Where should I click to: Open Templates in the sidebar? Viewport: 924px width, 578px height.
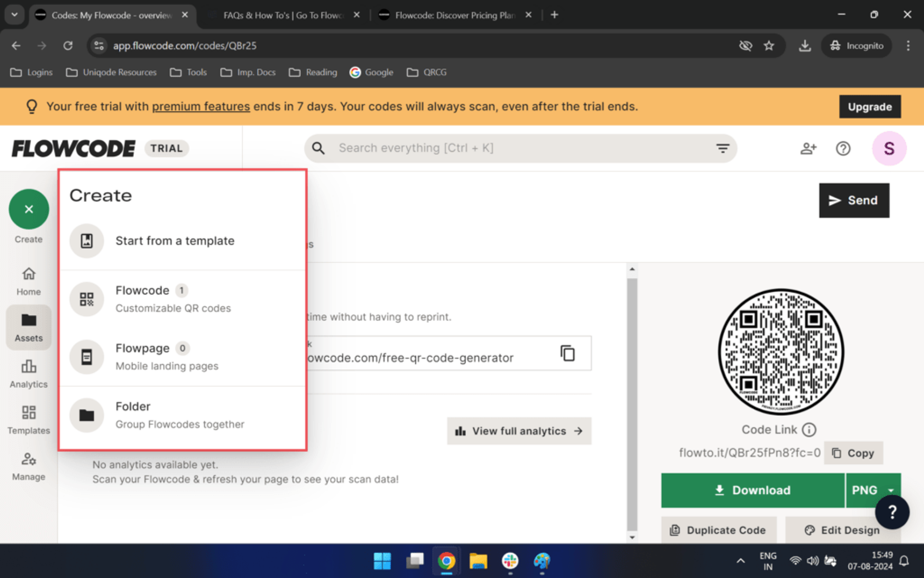tap(29, 420)
